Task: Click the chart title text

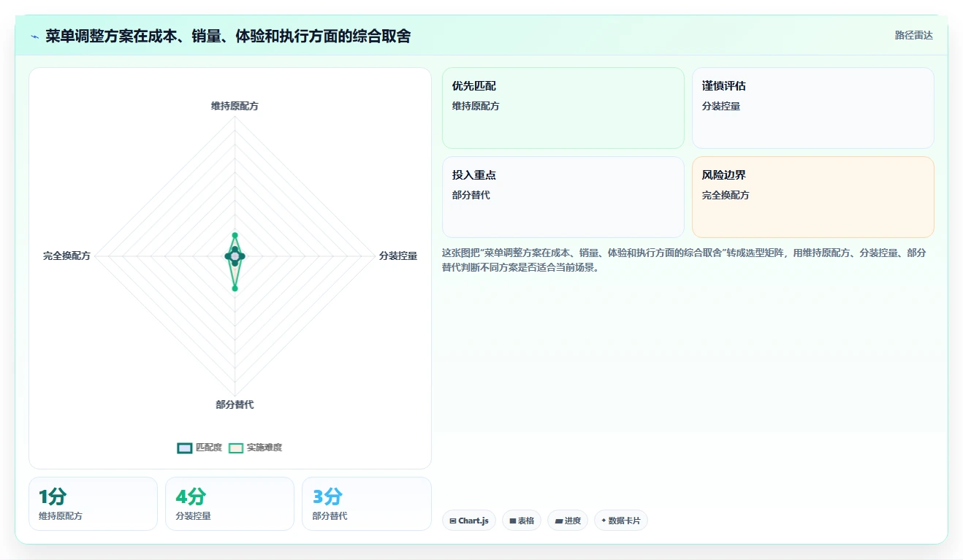Action: pyautogui.click(x=228, y=36)
